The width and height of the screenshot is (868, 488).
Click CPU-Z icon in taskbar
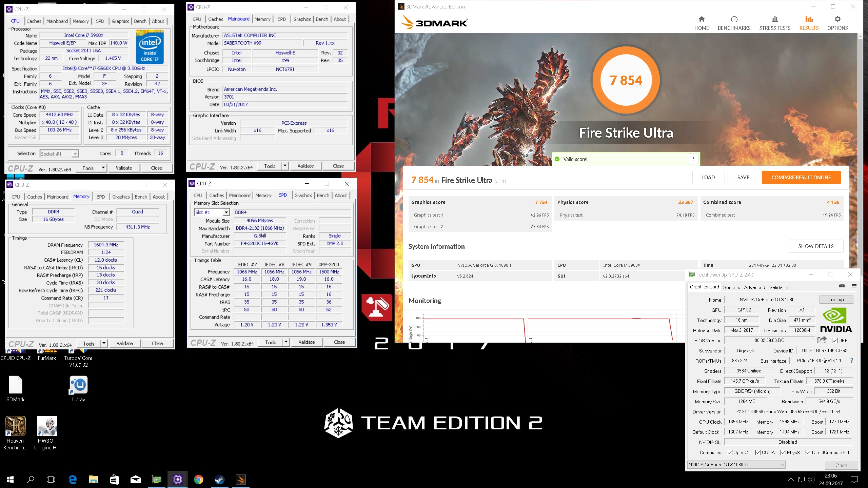click(178, 480)
